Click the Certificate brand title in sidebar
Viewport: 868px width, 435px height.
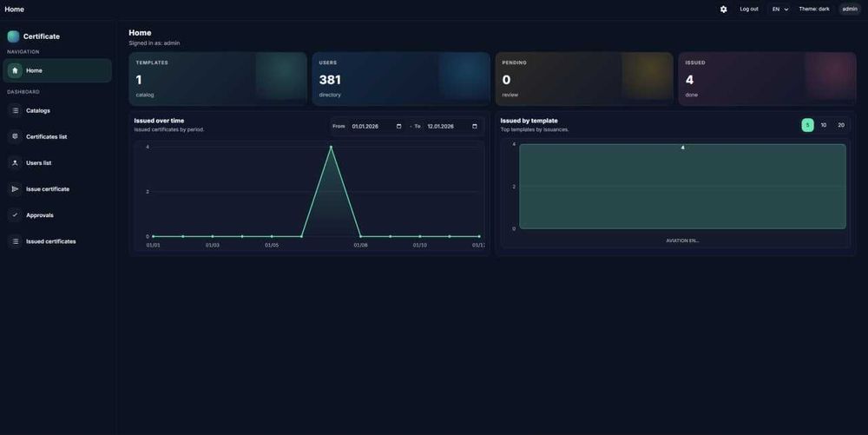click(42, 36)
